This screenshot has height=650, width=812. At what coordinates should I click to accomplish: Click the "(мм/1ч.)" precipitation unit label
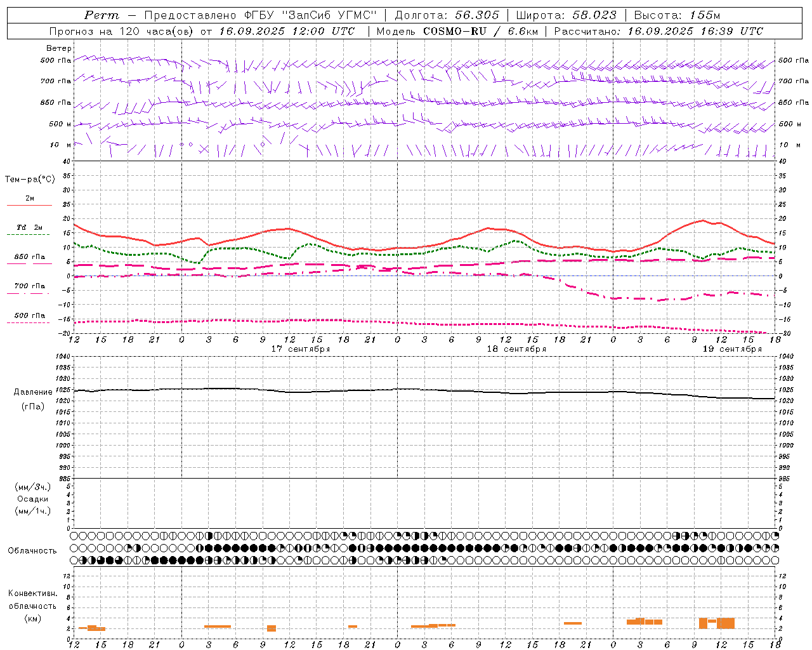[33, 511]
